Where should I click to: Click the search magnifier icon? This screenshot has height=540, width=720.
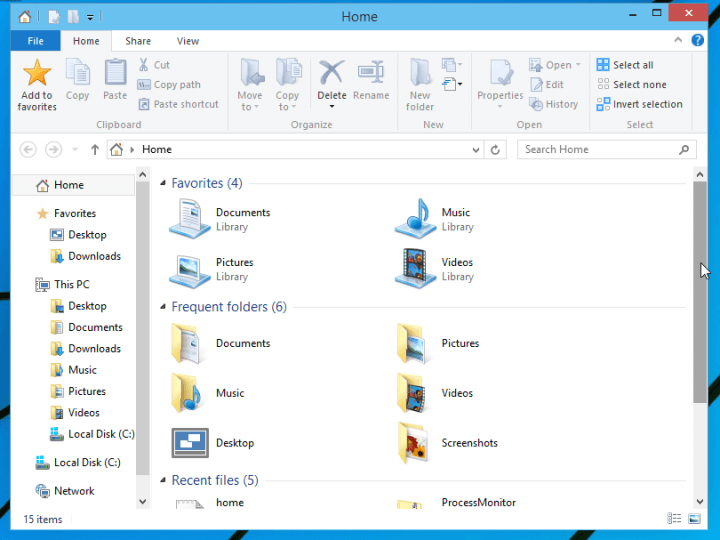click(x=684, y=150)
